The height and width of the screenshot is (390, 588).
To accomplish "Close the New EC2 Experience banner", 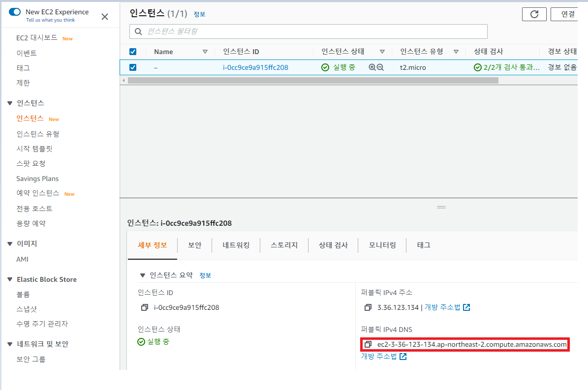I will click(x=105, y=17).
